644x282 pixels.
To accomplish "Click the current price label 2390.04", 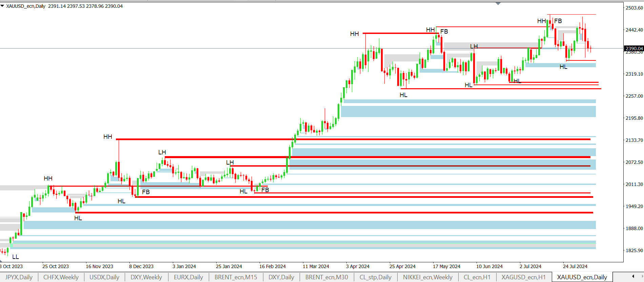I will (x=634, y=49).
